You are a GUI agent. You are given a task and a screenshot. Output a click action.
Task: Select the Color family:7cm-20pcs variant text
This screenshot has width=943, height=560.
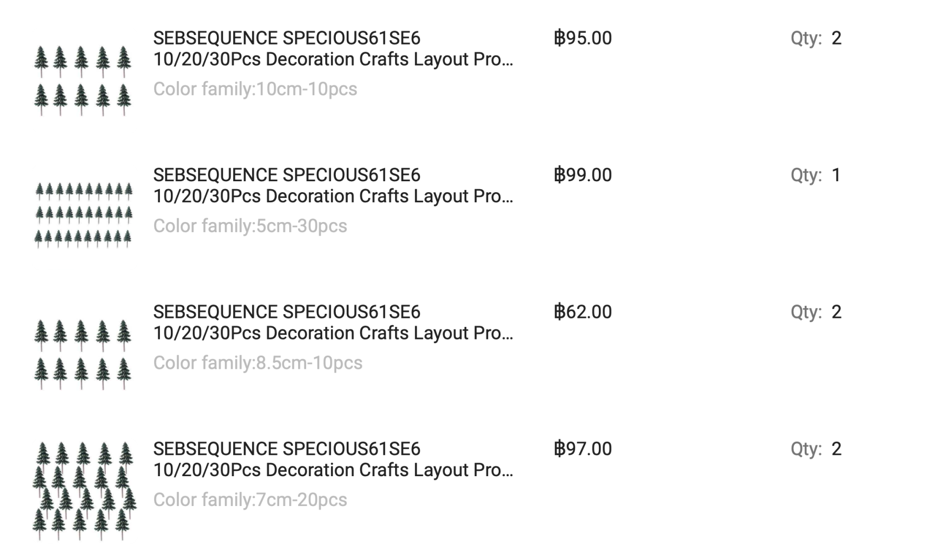click(x=250, y=500)
